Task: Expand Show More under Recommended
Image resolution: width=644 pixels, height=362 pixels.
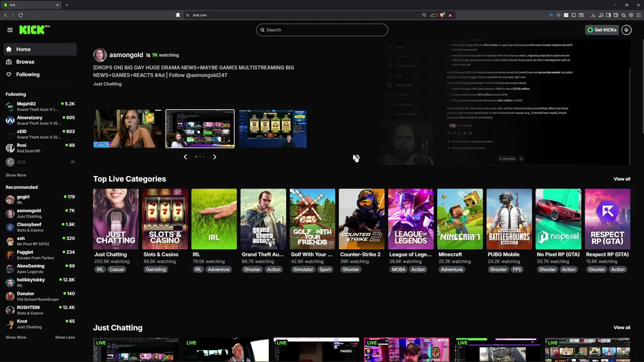Action: tap(16, 337)
